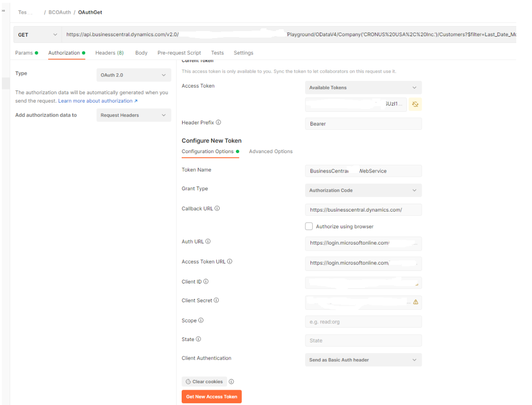Screen dimensions: 532x405
Task: Click the BCOAuth breadcrumb link
Action: coord(60,12)
